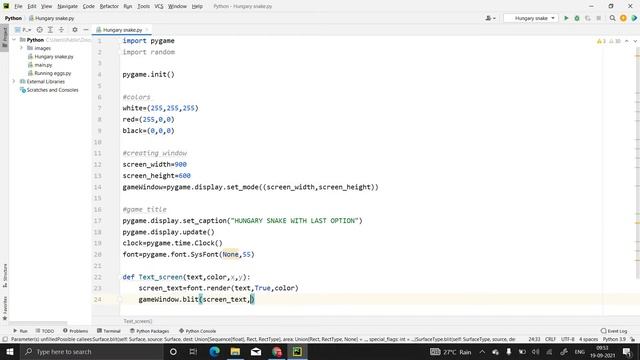The image size is (640, 360).
Task: Open the Help menu
Action: click(x=197, y=6)
